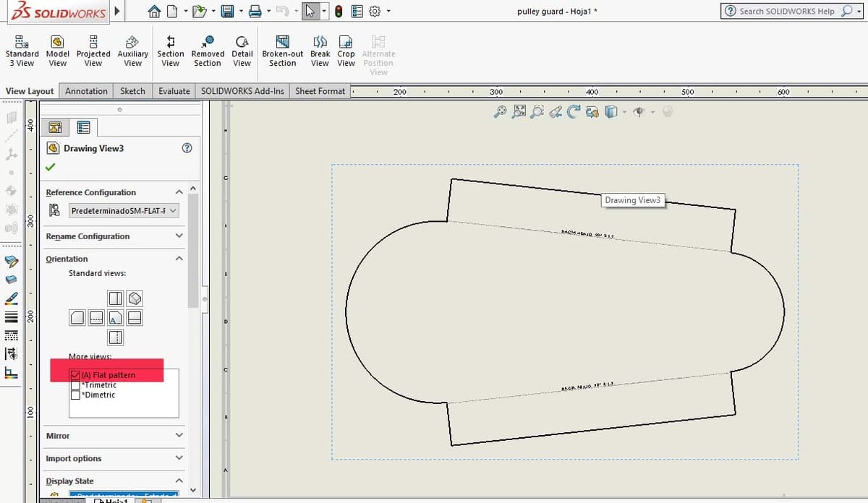Start a Section View
The width and height of the screenshot is (868, 503).
click(x=170, y=51)
